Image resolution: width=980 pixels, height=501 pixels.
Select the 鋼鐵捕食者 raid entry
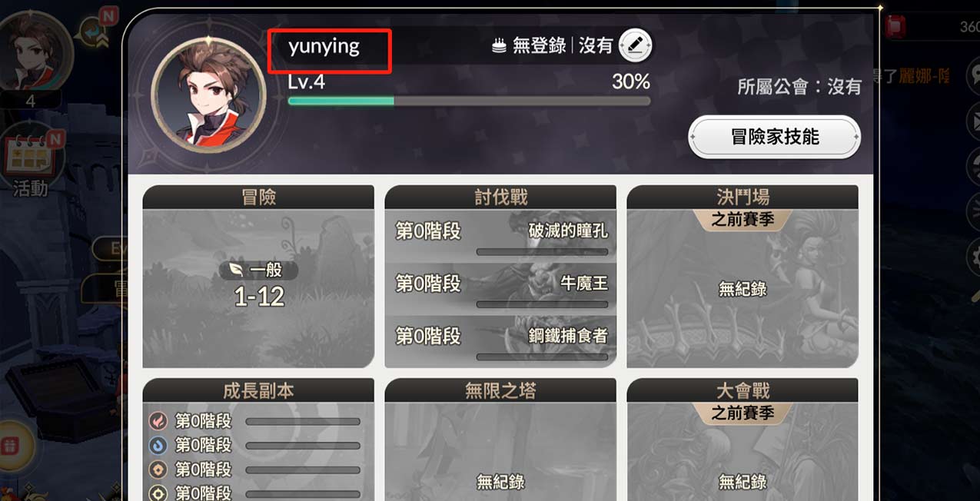click(x=500, y=340)
